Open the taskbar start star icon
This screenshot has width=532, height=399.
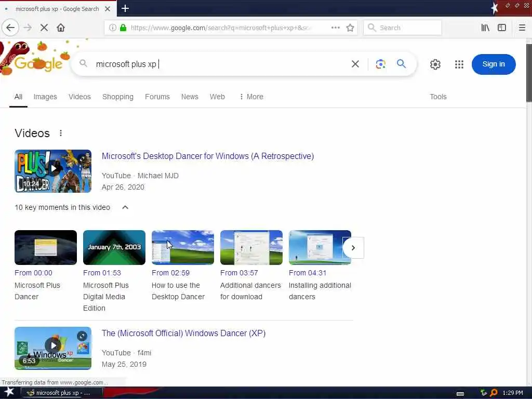(9, 392)
